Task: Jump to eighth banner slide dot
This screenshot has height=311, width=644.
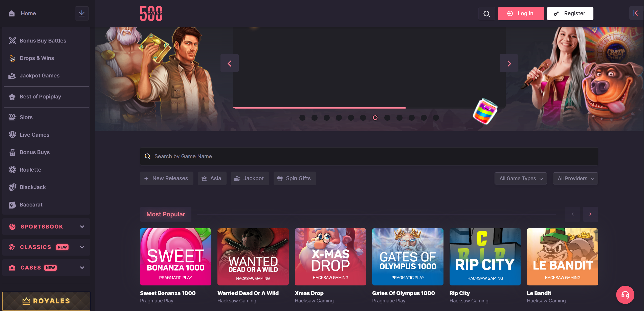Action: pos(387,118)
